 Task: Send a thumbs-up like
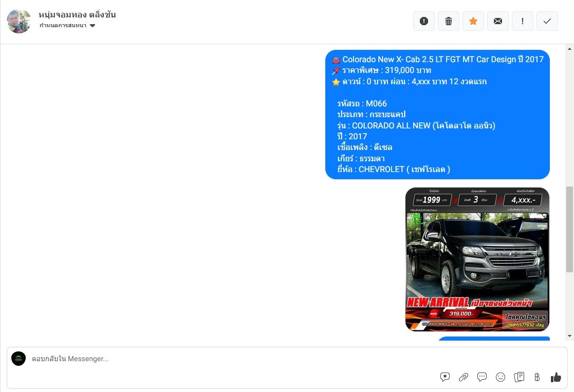pyautogui.click(x=556, y=378)
